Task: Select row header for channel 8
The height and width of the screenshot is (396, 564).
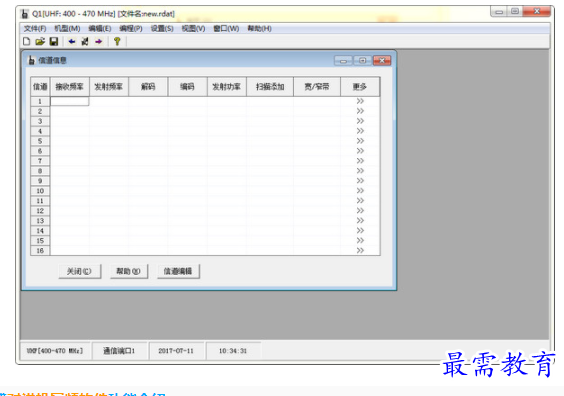Action: pyautogui.click(x=40, y=171)
